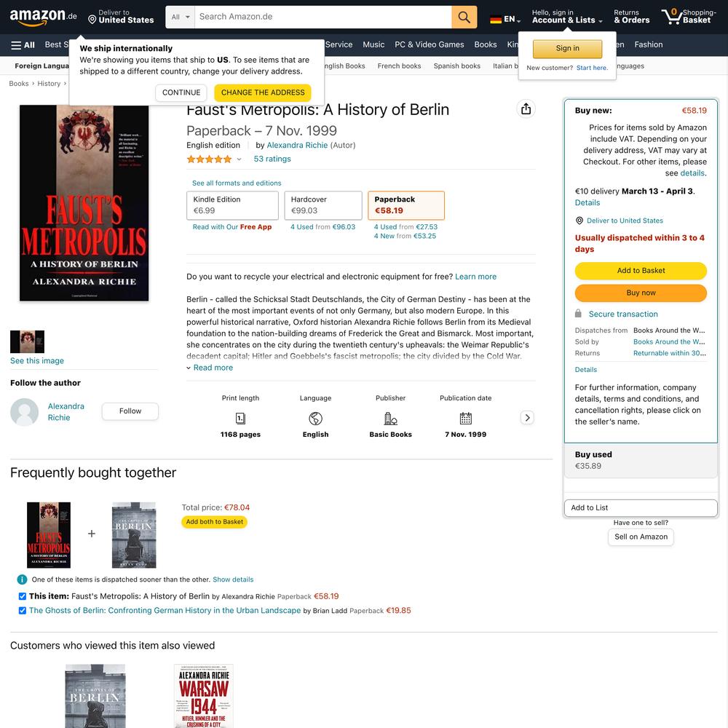Click the share icon beside the book title
The image size is (728, 728).
click(x=526, y=109)
